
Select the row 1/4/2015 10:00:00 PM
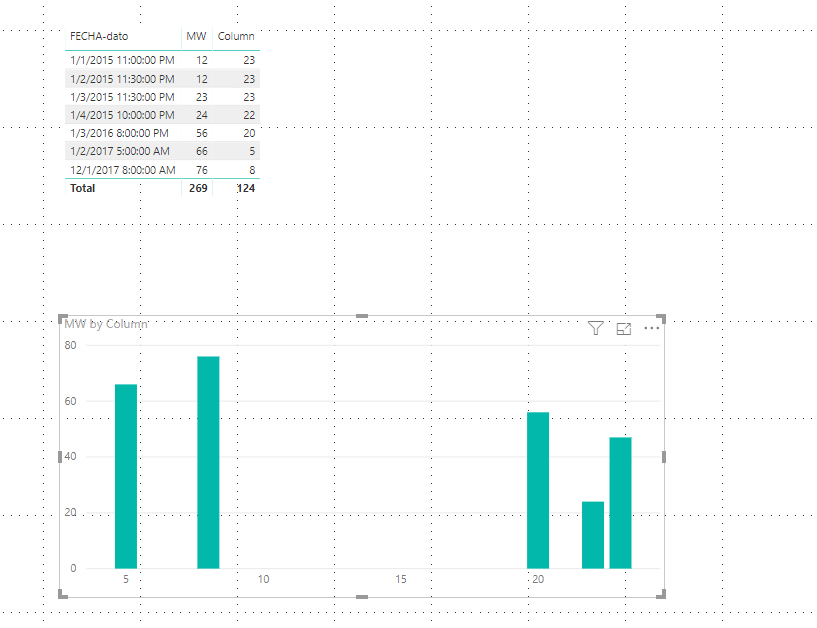[x=162, y=115]
